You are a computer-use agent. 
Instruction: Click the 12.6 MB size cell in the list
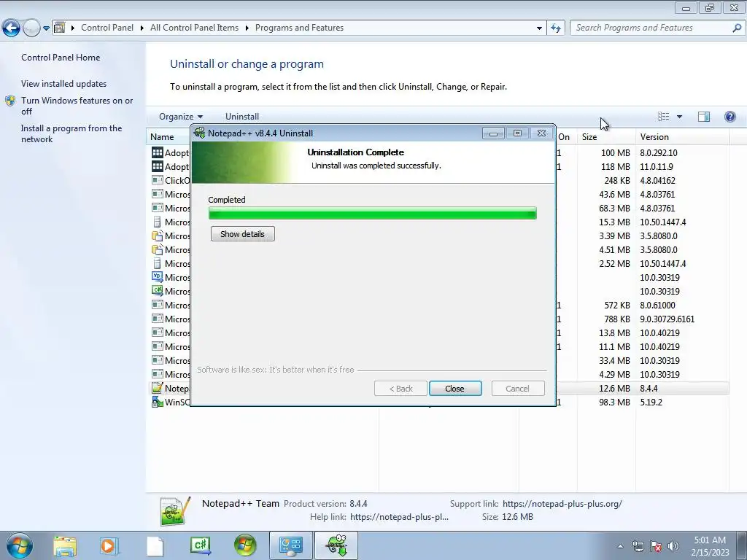click(x=614, y=389)
